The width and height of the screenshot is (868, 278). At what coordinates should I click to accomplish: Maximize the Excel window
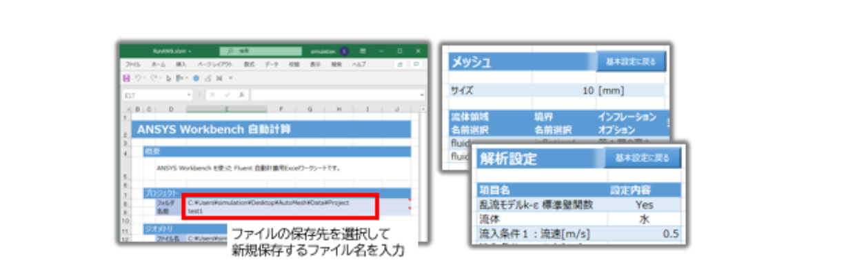point(400,51)
